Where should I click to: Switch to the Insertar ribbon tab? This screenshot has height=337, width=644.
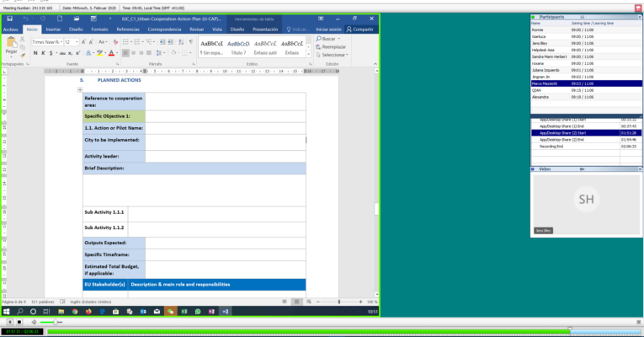52,29
